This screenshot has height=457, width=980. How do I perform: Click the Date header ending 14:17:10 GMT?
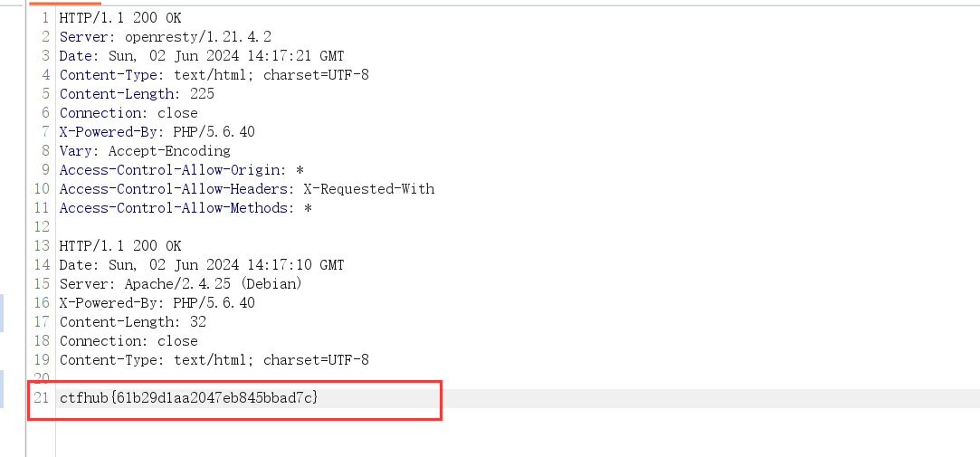pyautogui.click(x=202, y=264)
